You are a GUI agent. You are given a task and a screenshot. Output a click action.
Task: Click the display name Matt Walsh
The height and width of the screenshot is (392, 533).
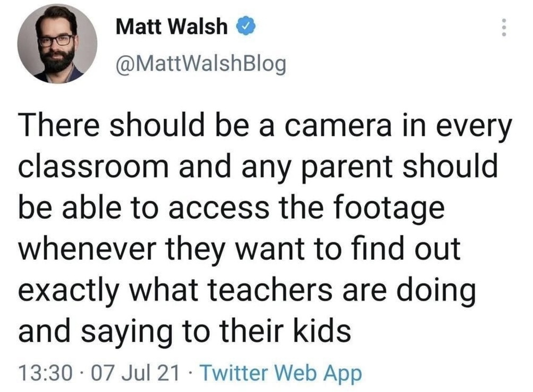point(171,26)
